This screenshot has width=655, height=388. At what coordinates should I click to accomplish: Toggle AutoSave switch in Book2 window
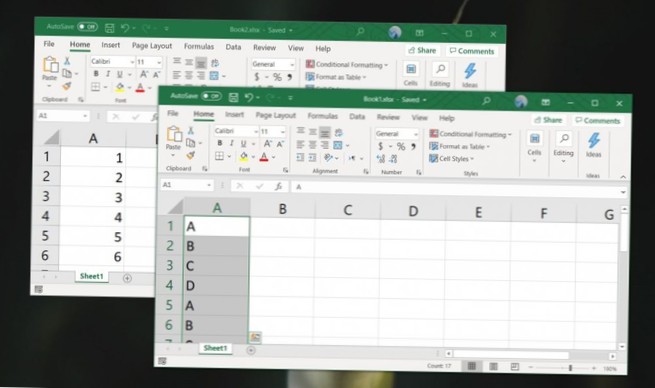pos(87,27)
